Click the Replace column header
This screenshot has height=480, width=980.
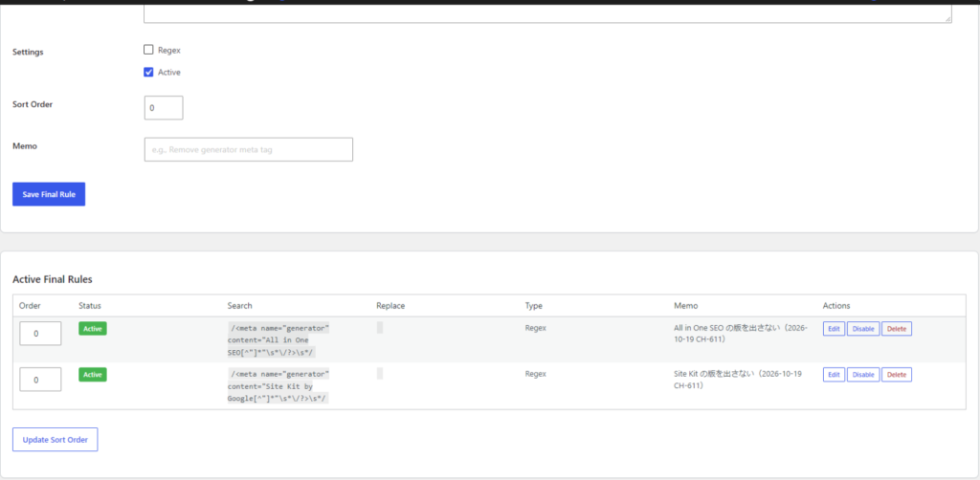coord(390,306)
